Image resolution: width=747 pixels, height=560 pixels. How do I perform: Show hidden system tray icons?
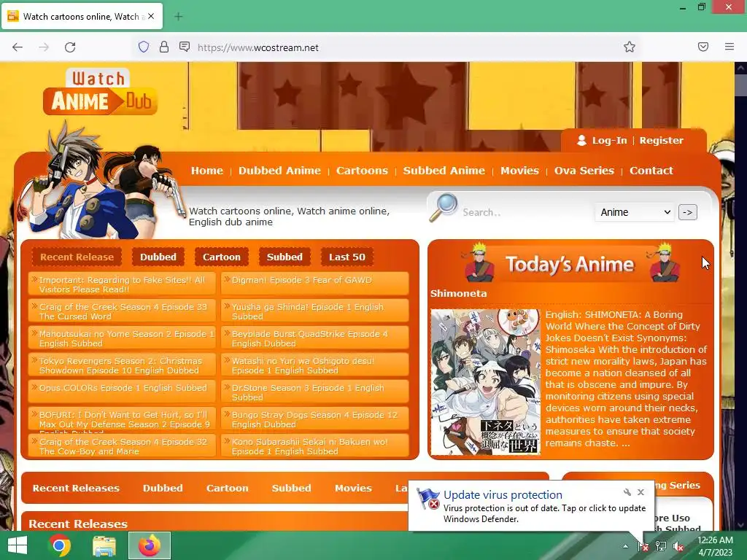coord(625,546)
